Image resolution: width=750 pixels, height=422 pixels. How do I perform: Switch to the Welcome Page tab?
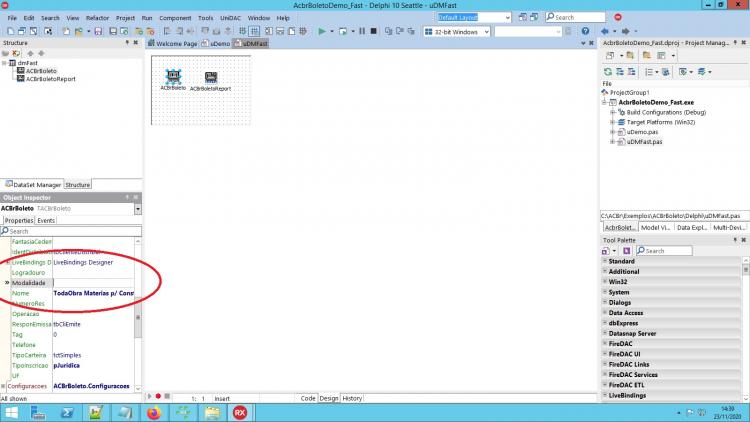173,44
